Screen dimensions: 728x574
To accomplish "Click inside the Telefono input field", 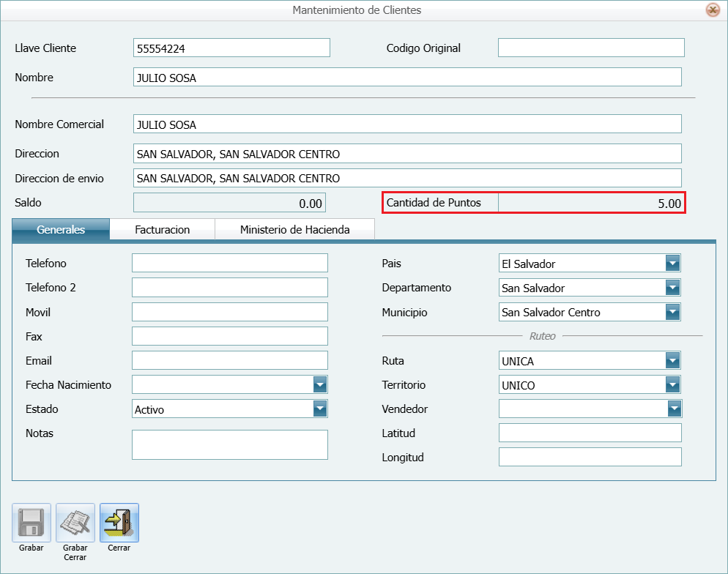I will 229,263.
